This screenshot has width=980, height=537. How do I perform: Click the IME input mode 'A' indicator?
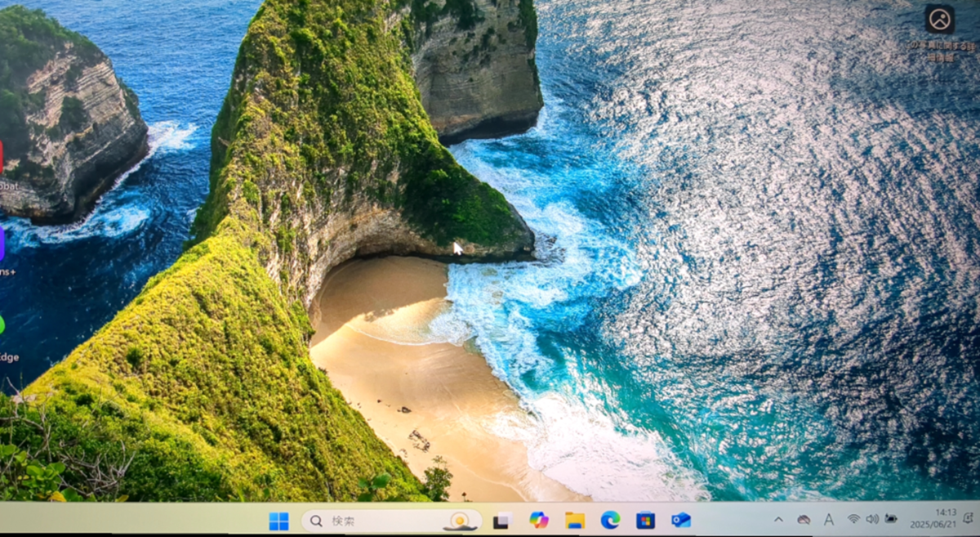[x=829, y=520]
